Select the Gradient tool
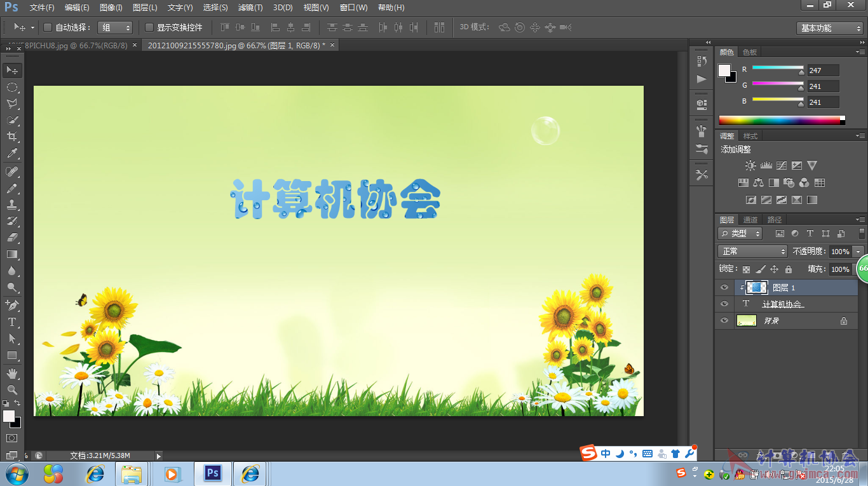This screenshot has height=486, width=868. (12, 254)
